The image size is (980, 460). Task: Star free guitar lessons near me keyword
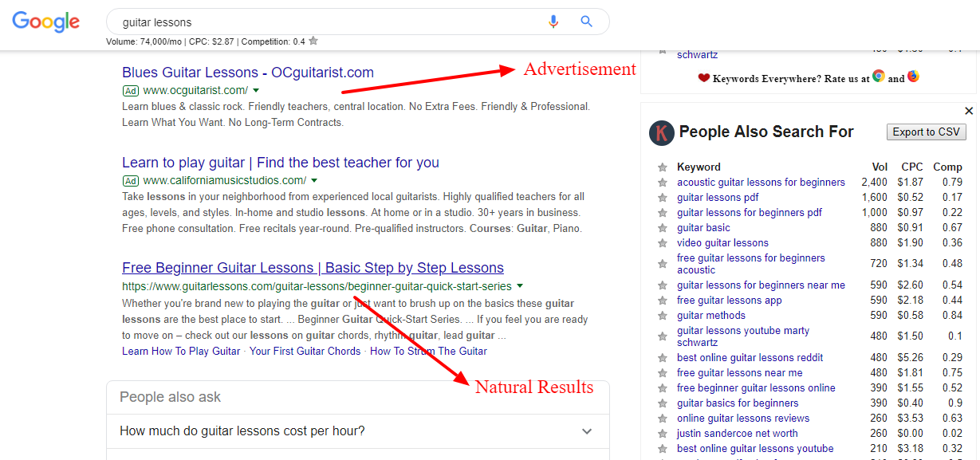(662, 373)
